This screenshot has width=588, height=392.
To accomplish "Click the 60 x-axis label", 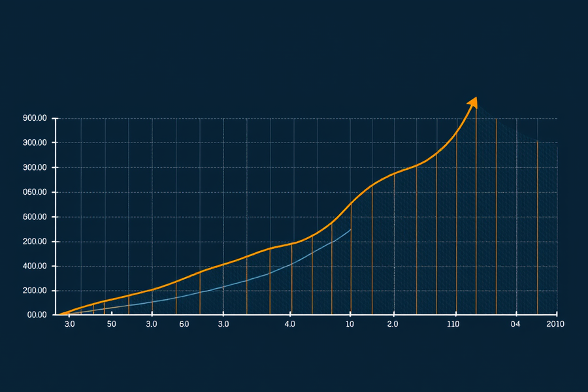I will (x=184, y=324).
